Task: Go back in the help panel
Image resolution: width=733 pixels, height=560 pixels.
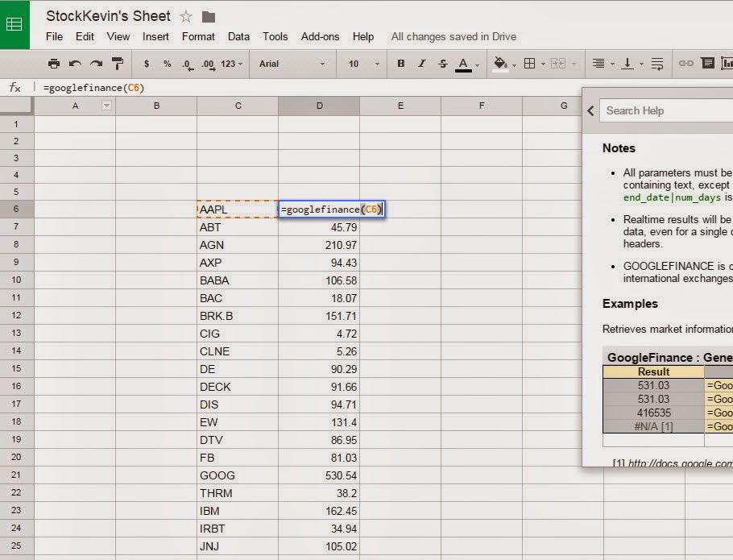Action: pos(590,110)
